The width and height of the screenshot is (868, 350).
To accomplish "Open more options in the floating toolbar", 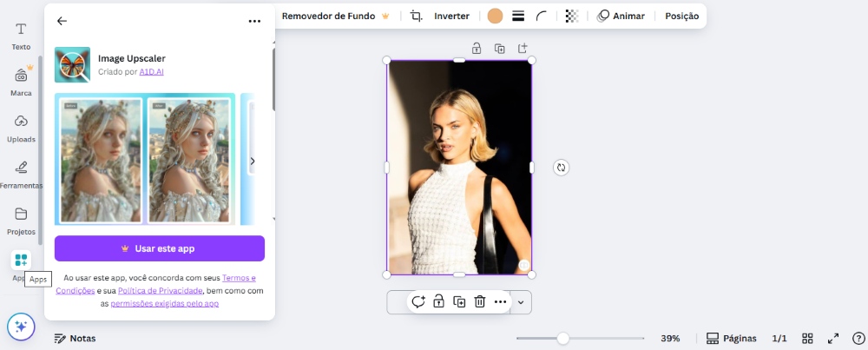I will point(501,302).
